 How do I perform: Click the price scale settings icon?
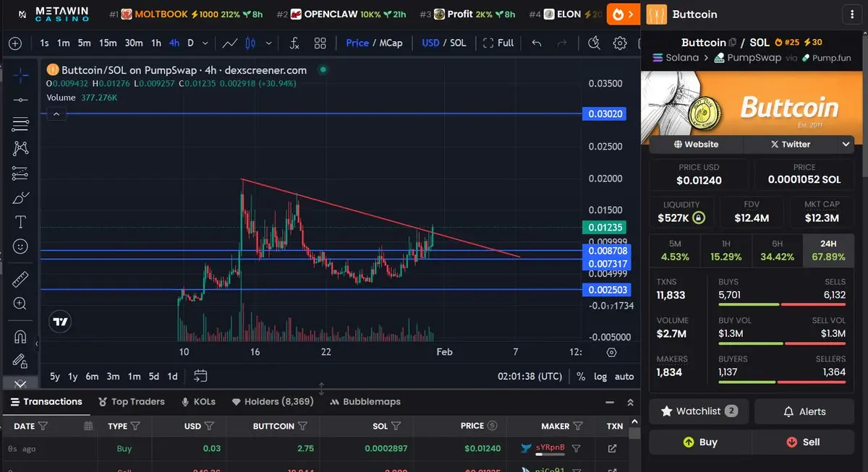(x=611, y=353)
